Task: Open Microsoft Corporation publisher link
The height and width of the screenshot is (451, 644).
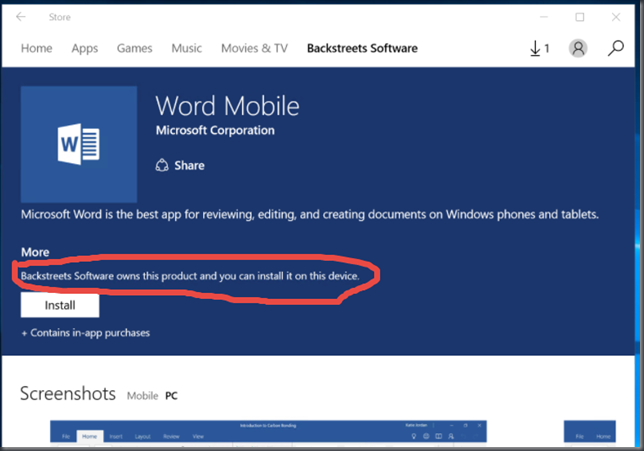Action: 215,131
